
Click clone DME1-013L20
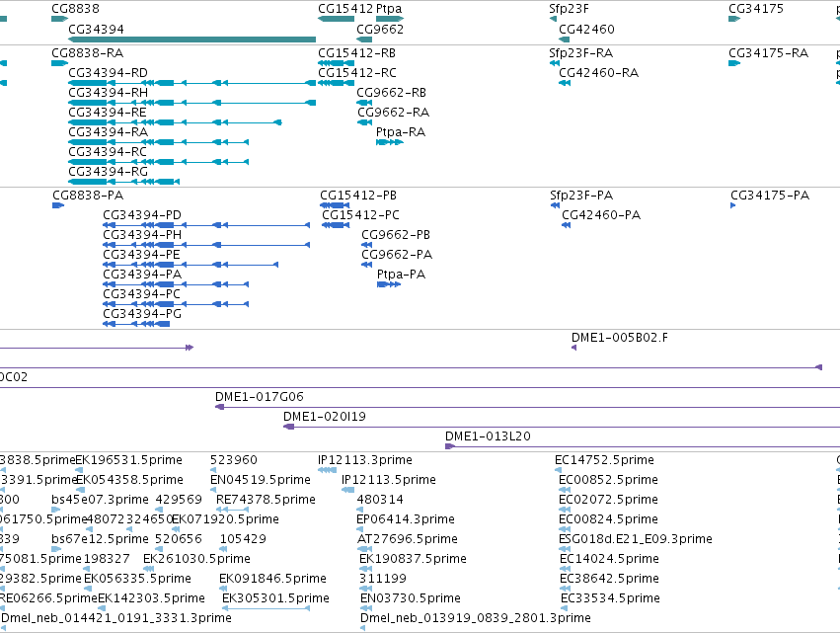point(488,436)
